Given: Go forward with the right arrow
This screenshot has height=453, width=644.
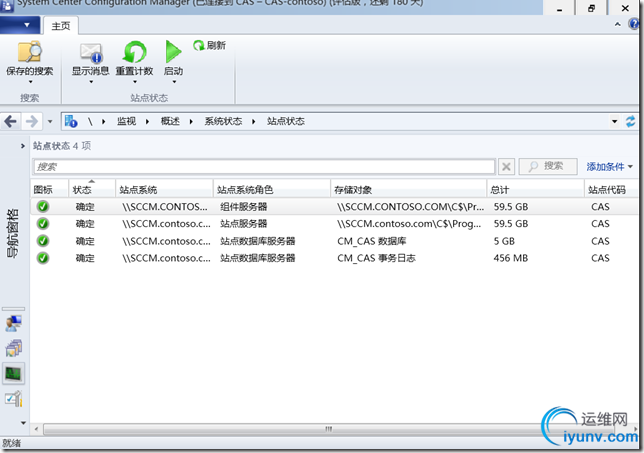Looking at the screenshot, I should pyautogui.click(x=32, y=122).
